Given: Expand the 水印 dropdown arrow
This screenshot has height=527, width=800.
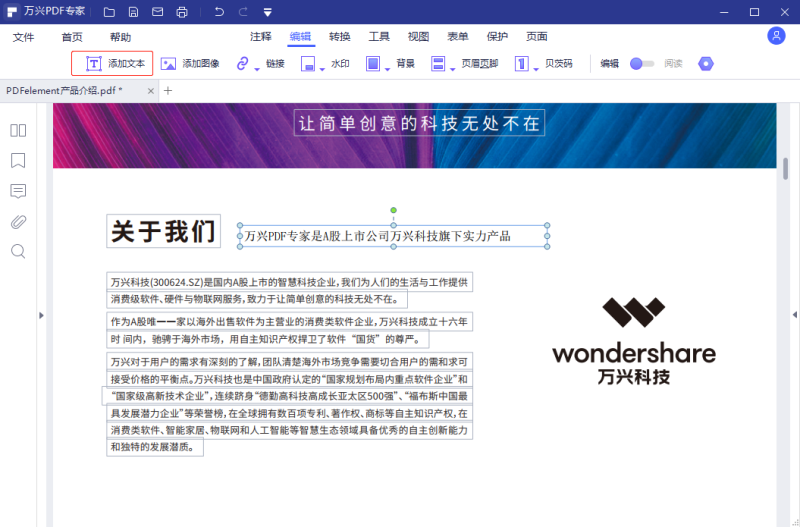Looking at the screenshot, I should (x=322, y=69).
